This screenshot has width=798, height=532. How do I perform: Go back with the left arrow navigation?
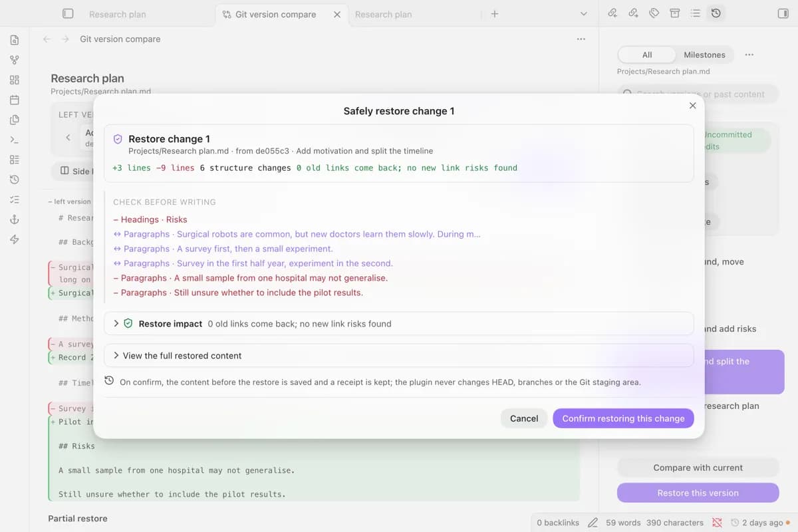pyautogui.click(x=47, y=39)
